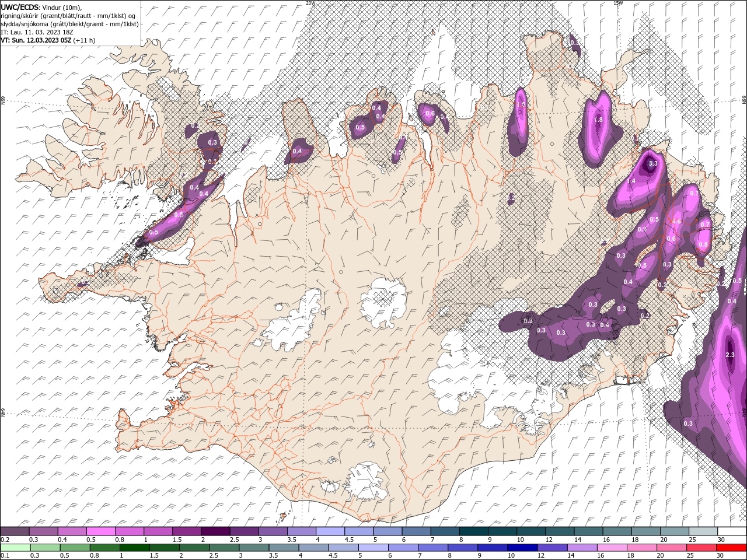Select the top-row legend swatch between 0.5 and 0.8
Image resolution: width=747 pixels, height=560 pixels.
click(x=100, y=531)
